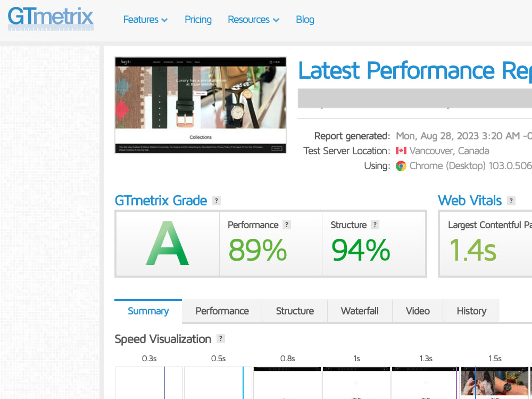Click the GTmetrix Grade help icon
This screenshot has height=399, width=532.
click(x=216, y=201)
